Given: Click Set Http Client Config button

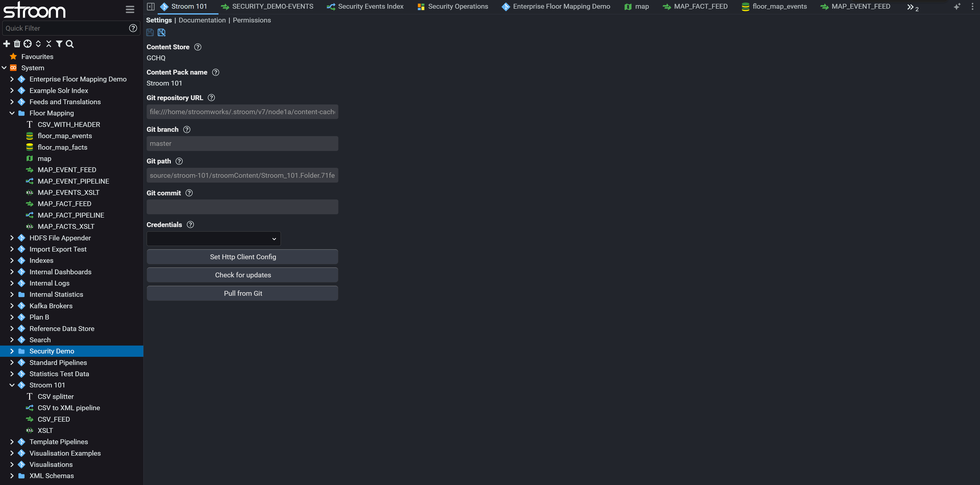Looking at the screenshot, I should point(242,257).
